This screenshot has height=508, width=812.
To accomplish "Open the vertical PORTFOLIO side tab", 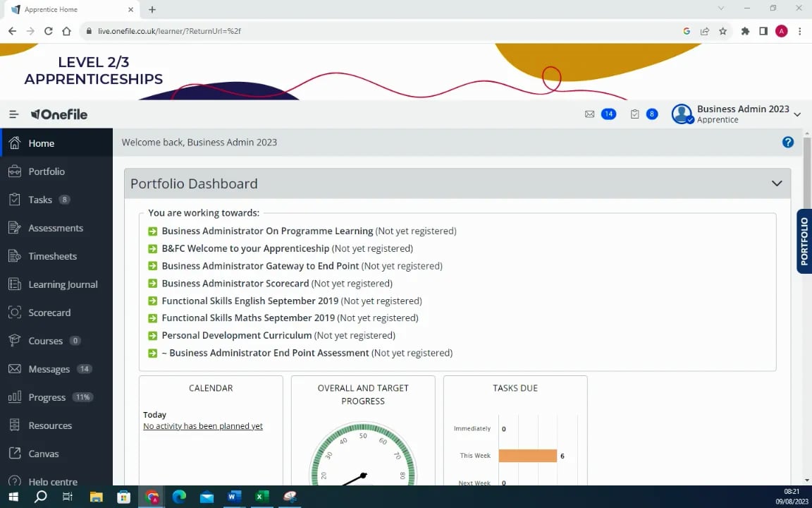I will [804, 241].
